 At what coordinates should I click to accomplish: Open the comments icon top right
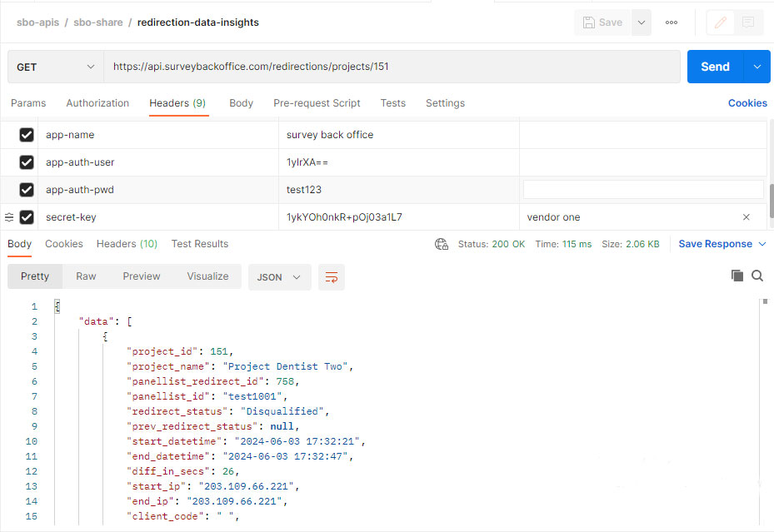click(746, 22)
